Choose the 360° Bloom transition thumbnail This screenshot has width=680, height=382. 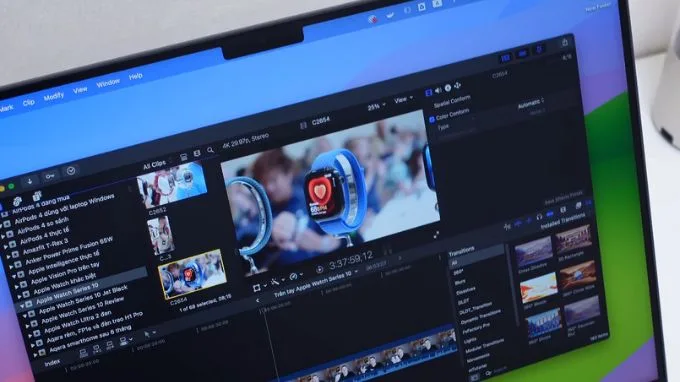pyautogui.click(x=538, y=287)
